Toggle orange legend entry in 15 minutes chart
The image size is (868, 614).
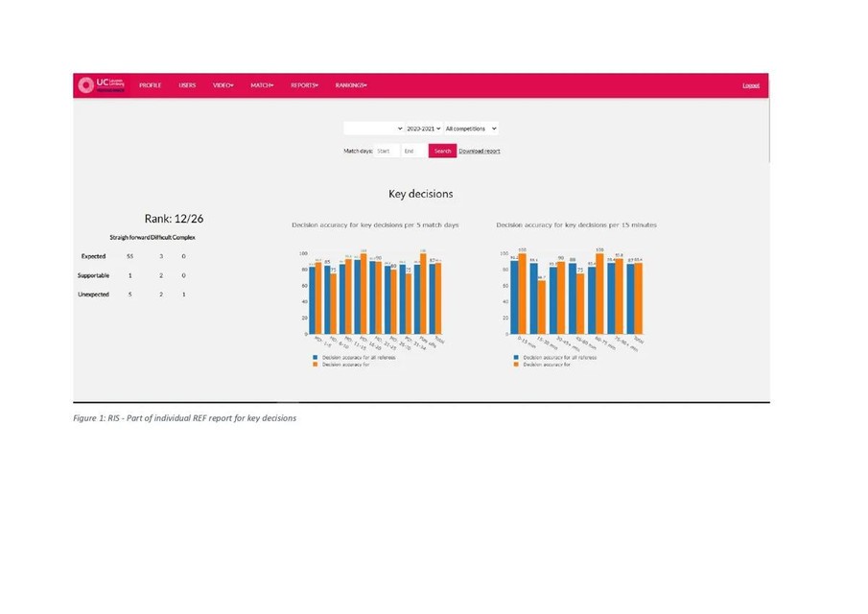tap(543, 365)
